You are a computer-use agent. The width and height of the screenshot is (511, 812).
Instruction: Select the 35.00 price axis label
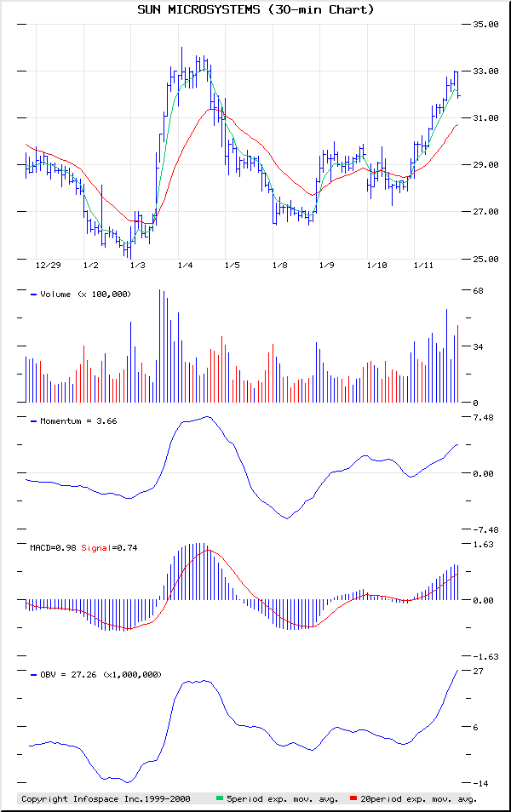[x=485, y=25]
